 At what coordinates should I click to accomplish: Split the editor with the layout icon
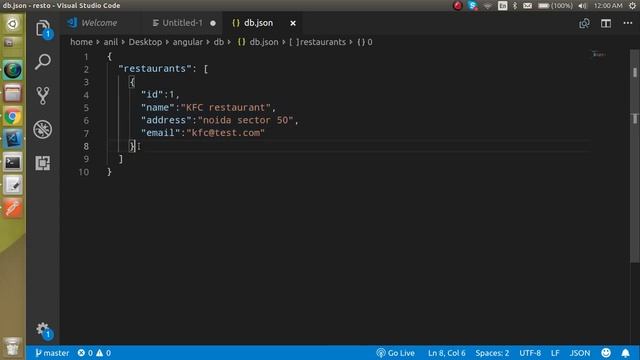[x=606, y=23]
